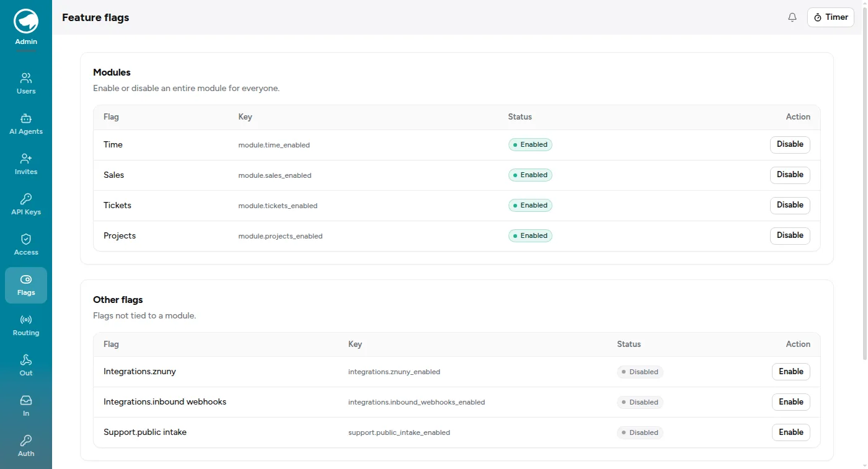This screenshot has width=868, height=469.
Task: Open the In inbox section
Action: click(26, 406)
